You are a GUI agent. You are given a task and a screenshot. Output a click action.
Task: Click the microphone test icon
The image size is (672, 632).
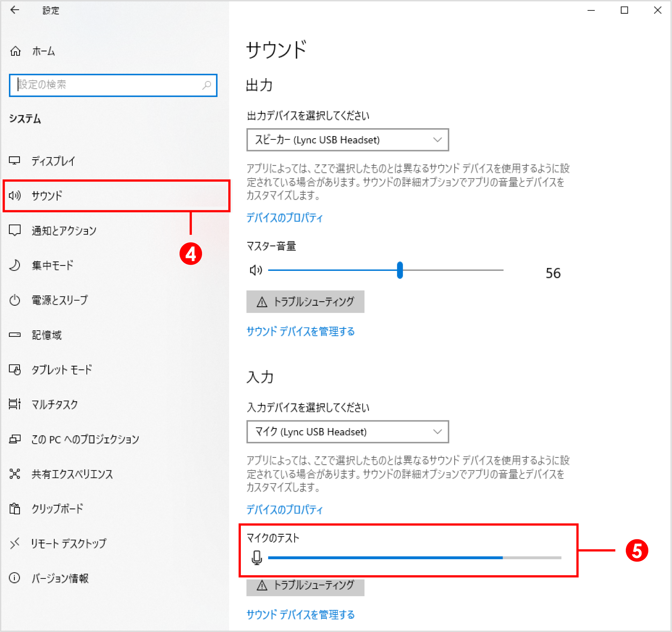pyautogui.click(x=257, y=558)
